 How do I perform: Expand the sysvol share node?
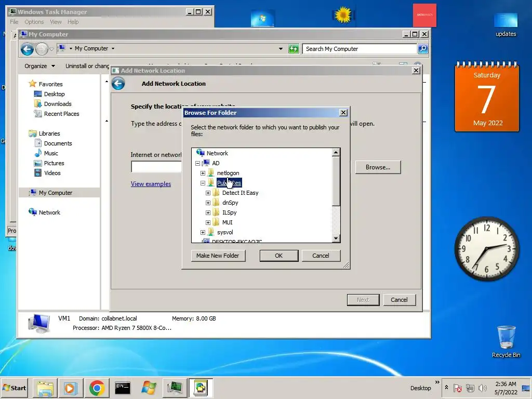pyautogui.click(x=203, y=232)
